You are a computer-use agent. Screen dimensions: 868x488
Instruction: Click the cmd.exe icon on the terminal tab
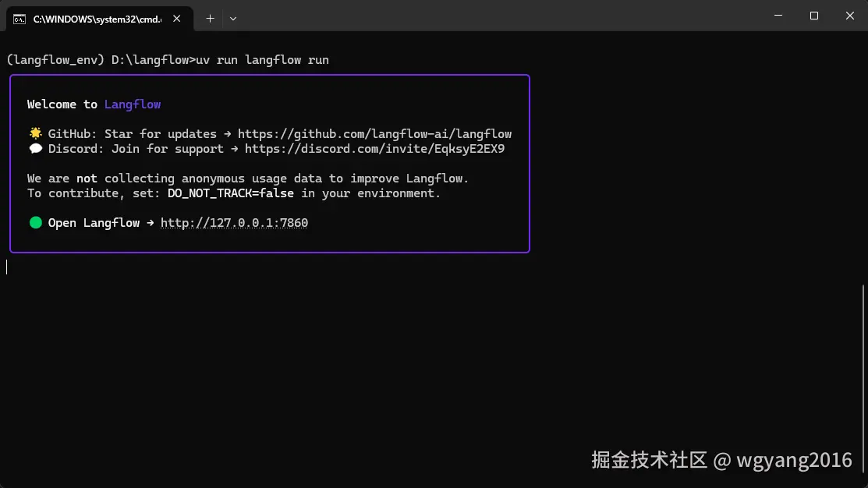click(x=18, y=18)
